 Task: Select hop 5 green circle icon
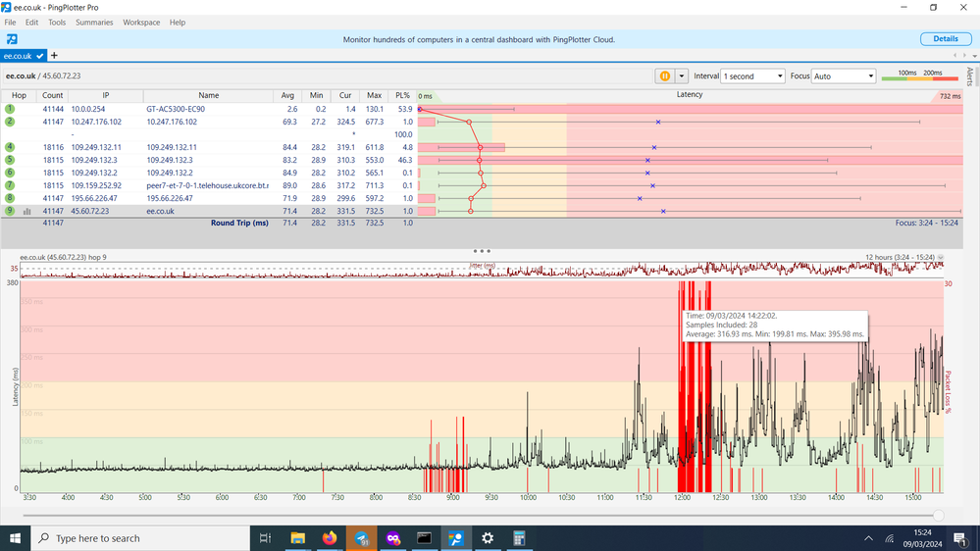point(10,160)
